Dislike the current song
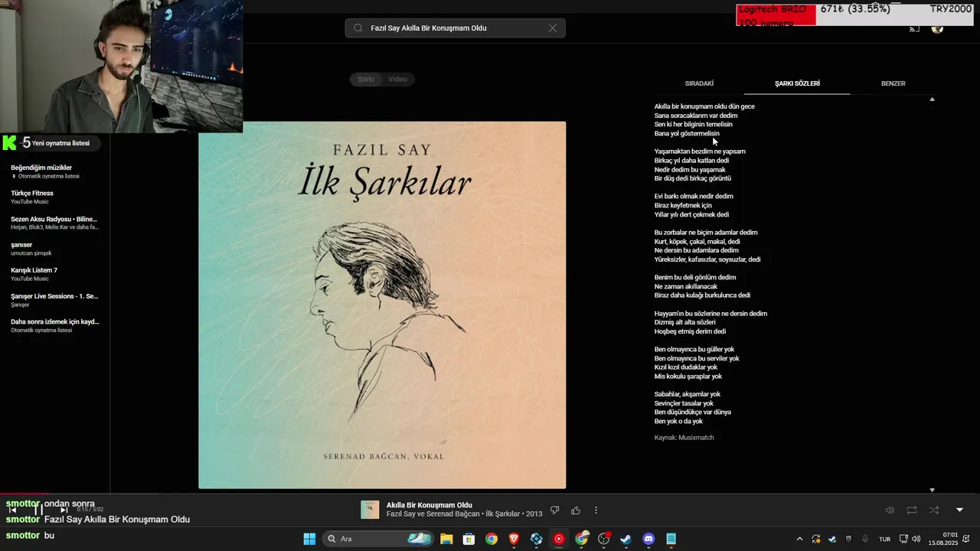The width and height of the screenshot is (980, 551). tap(555, 510)
